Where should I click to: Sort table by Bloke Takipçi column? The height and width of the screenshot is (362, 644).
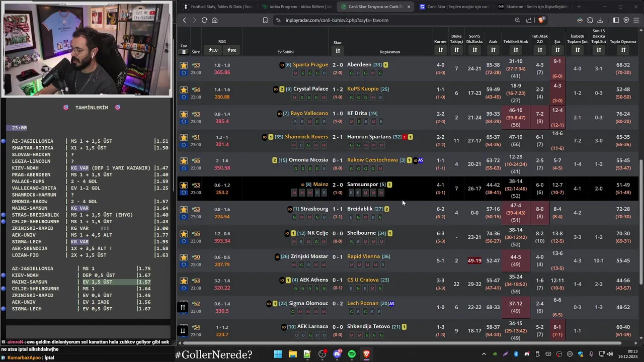[456, 50]
